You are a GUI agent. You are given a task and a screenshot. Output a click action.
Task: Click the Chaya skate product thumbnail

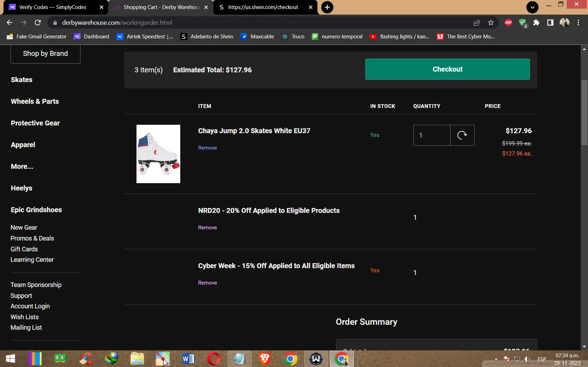[158, 154]
